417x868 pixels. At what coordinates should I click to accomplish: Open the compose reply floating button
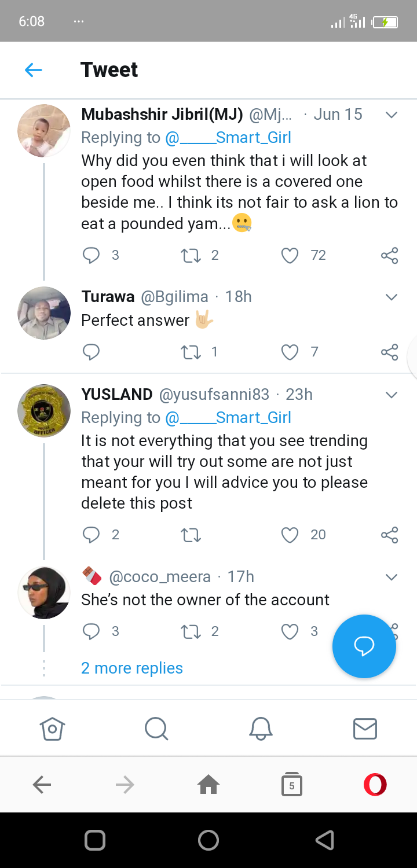pos(364,646)
